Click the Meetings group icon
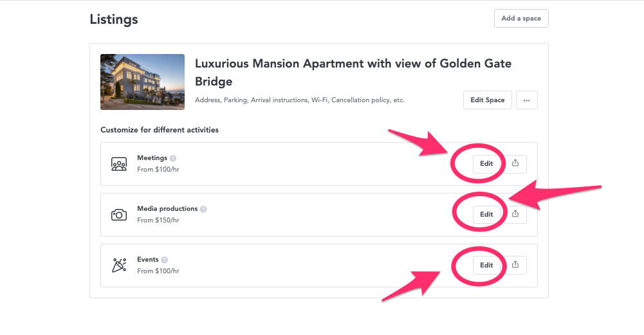644x335 pixels. pos(119,164)
